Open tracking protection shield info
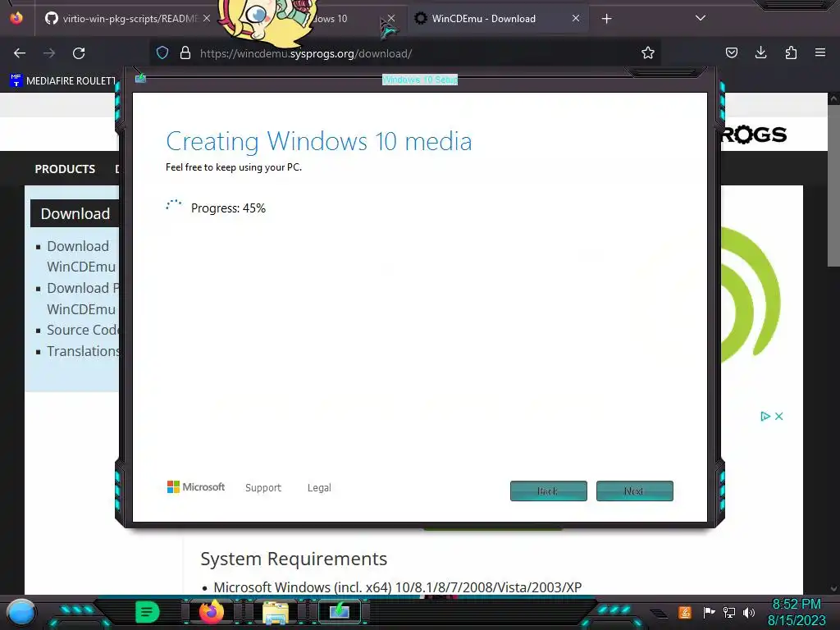This screenshot has width=840, height=630. (162, 52)
